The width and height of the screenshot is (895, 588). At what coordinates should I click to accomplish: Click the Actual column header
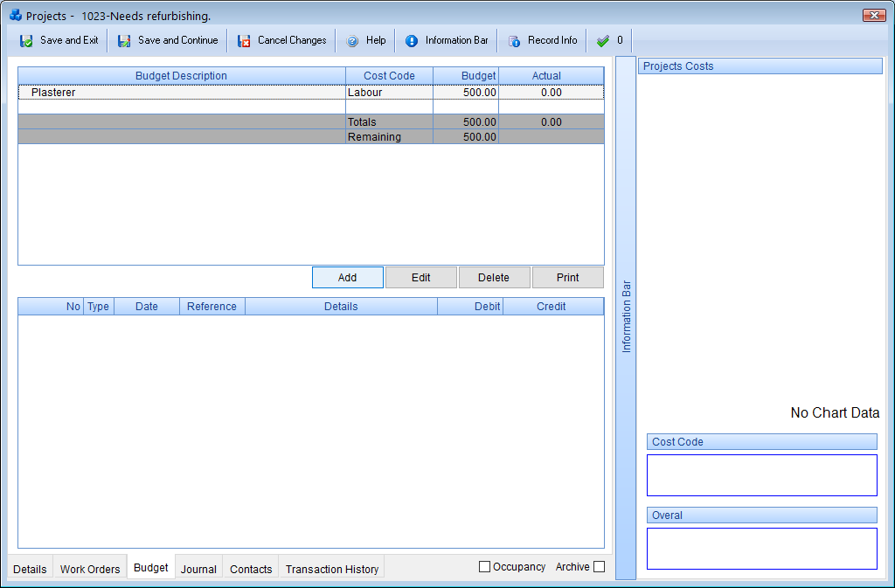point(552,76)
